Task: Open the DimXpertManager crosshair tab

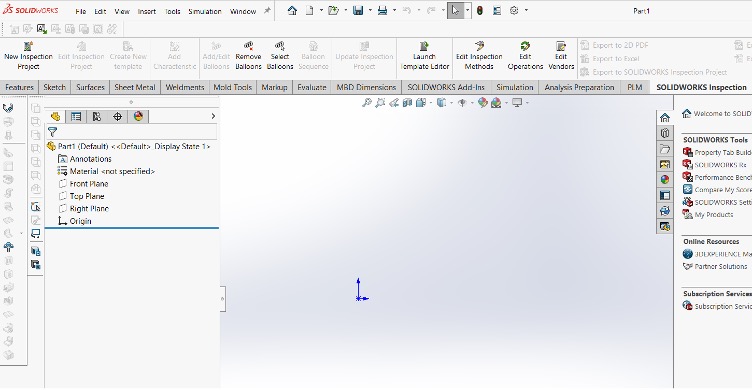Action: 117,117
